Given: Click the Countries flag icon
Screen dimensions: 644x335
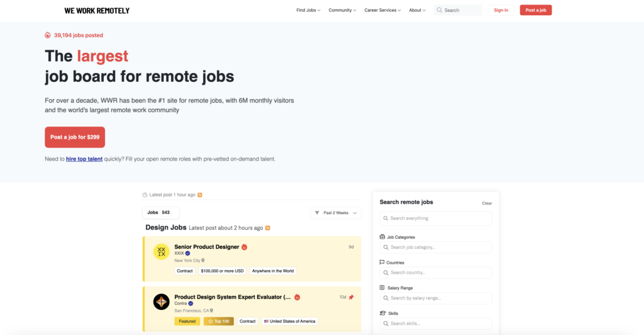Looking at the screenshot, I should [382, 262].
